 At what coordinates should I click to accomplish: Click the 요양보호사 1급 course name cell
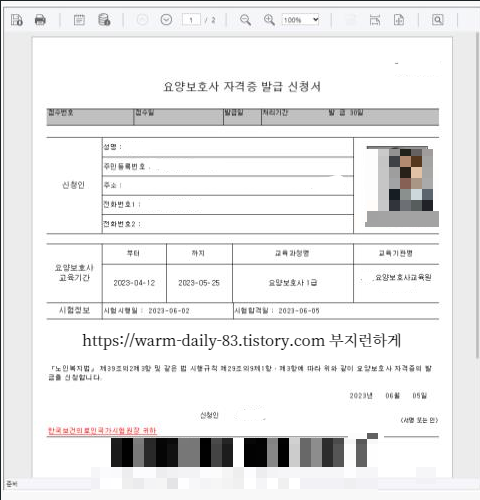(293, 283)
